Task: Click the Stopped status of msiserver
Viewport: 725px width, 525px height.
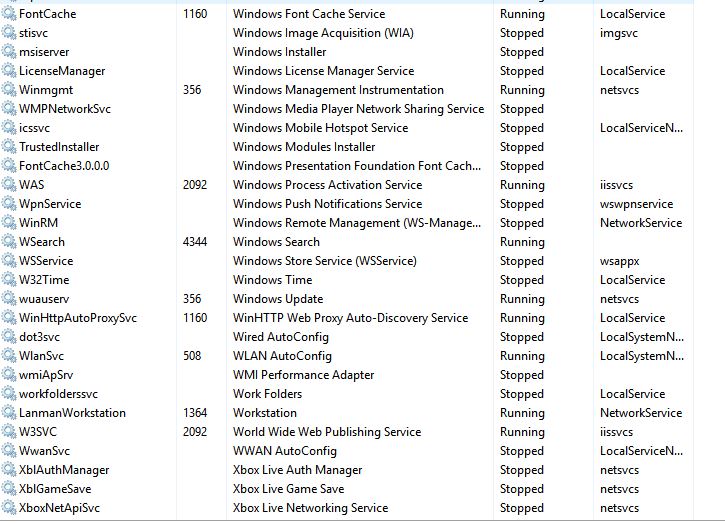Action: point(522,52)
